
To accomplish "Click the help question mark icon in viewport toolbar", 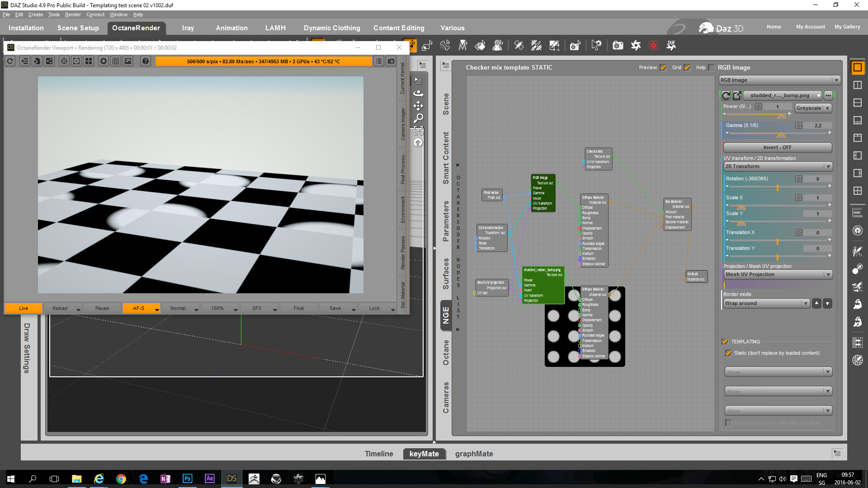I will pyautogui.click(x=145, y=61).
